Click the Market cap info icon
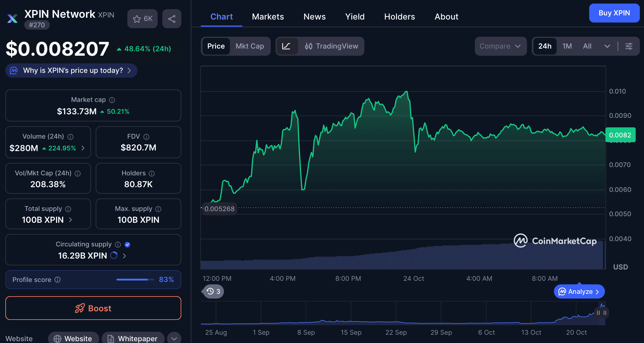644x343 pixels. click(x=112, y=100)
